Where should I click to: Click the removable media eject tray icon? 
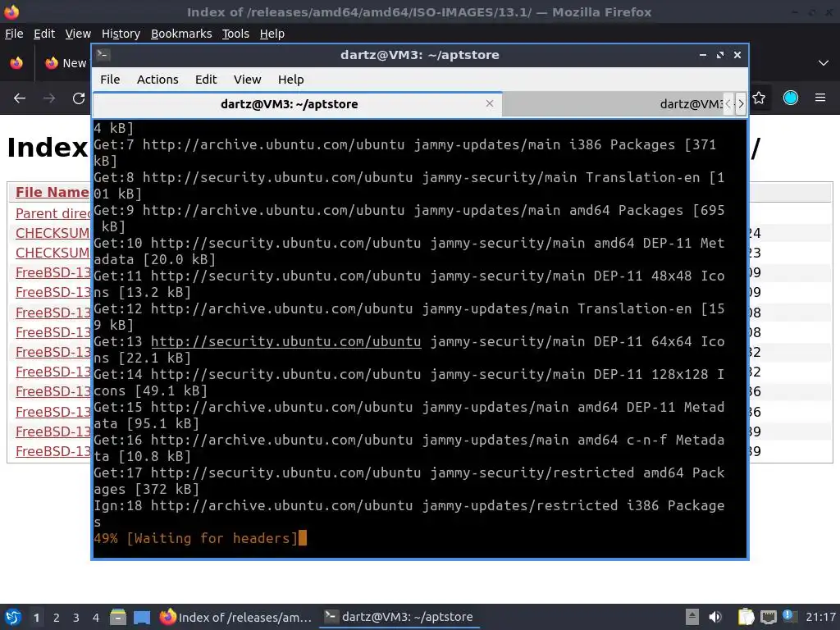tap(692, 617)
